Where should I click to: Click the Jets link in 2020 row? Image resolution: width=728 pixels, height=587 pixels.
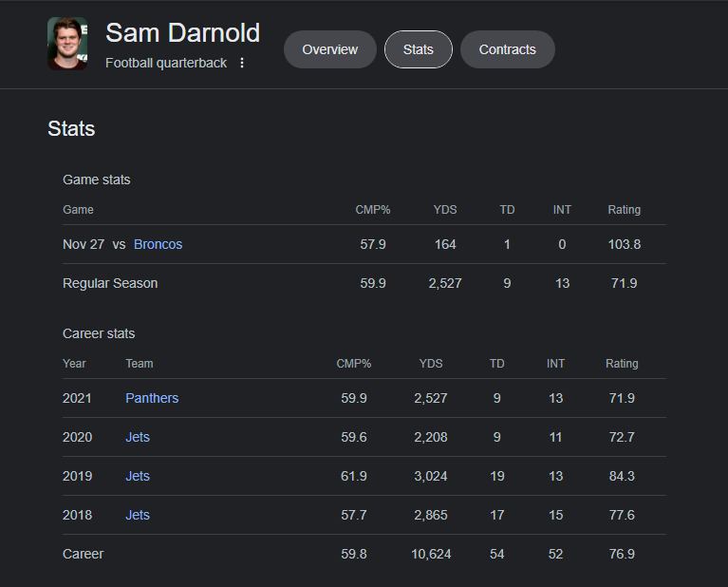pyautogui.click(x=138, y=437)
